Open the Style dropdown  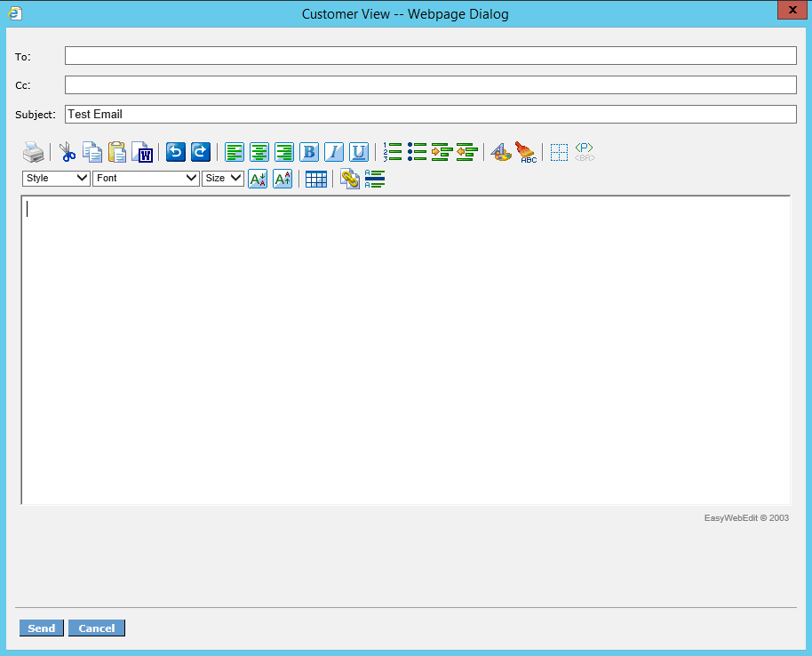click(x=56, y=179)
